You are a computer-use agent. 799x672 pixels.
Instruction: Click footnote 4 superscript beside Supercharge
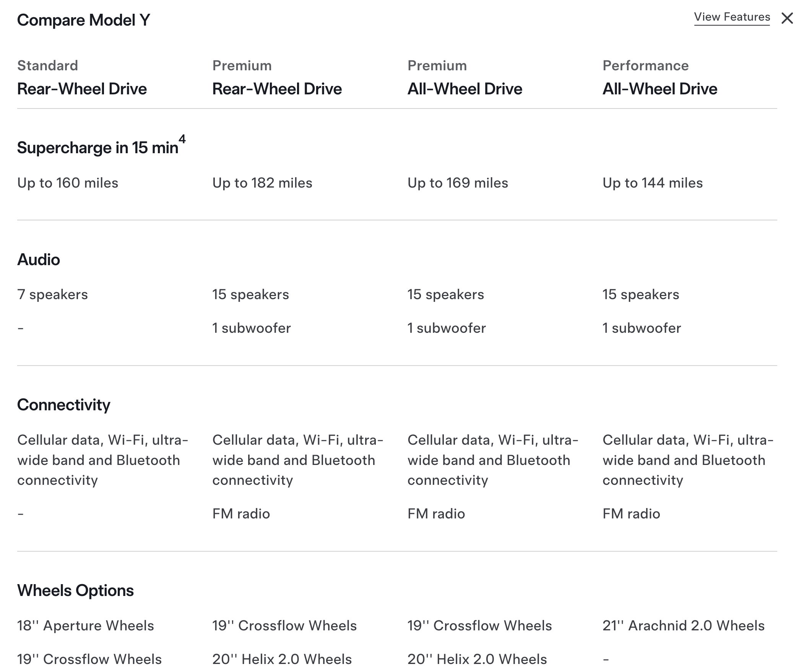[182, 139]
